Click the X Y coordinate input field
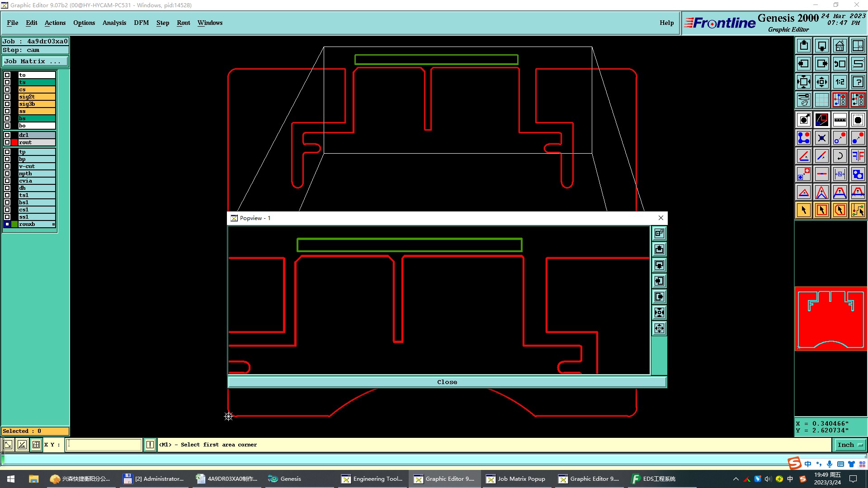Viewport: 868px width, 488px height. click(x=104, y=445)
